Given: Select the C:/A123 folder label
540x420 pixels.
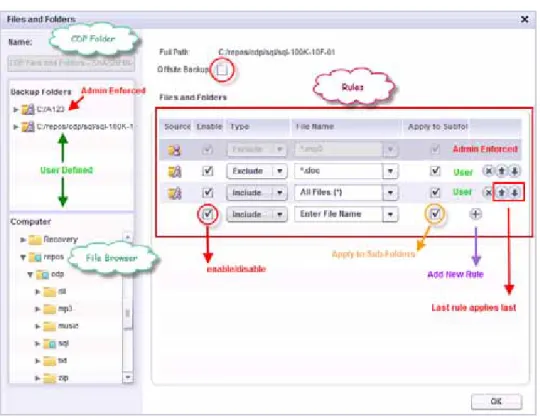Looking at the screenshot, I should (x=50, y=109).
